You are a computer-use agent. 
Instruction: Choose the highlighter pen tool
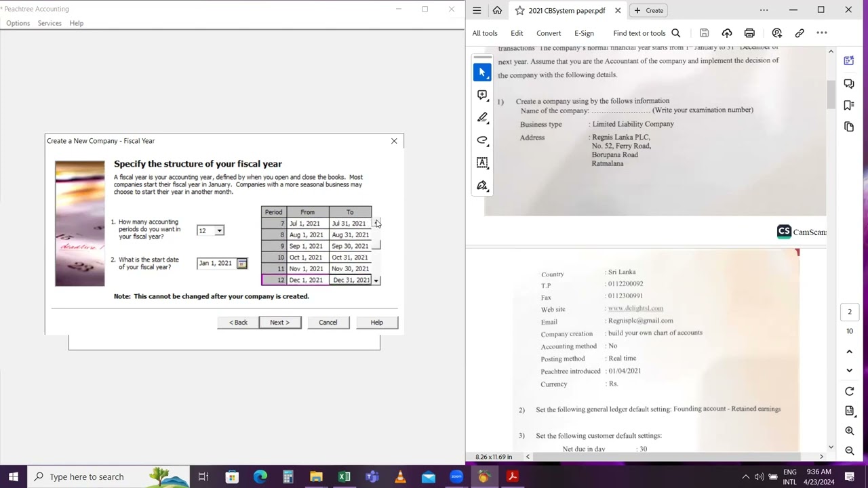[482, 117]
